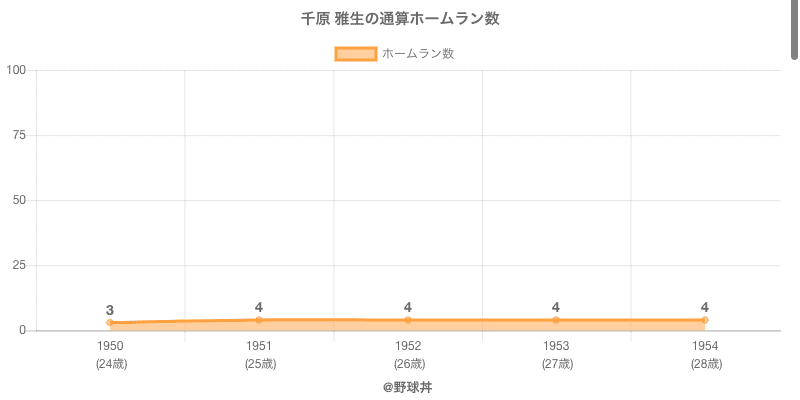Toggle the ホームラン数 legend label
The width and height of the screenshot is (800, 400).
click(x=418, y=54)
